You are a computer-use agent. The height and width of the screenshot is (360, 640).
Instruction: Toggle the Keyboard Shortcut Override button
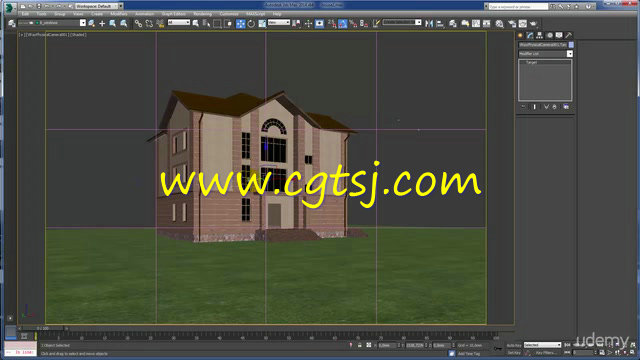(x=319, y=24)
